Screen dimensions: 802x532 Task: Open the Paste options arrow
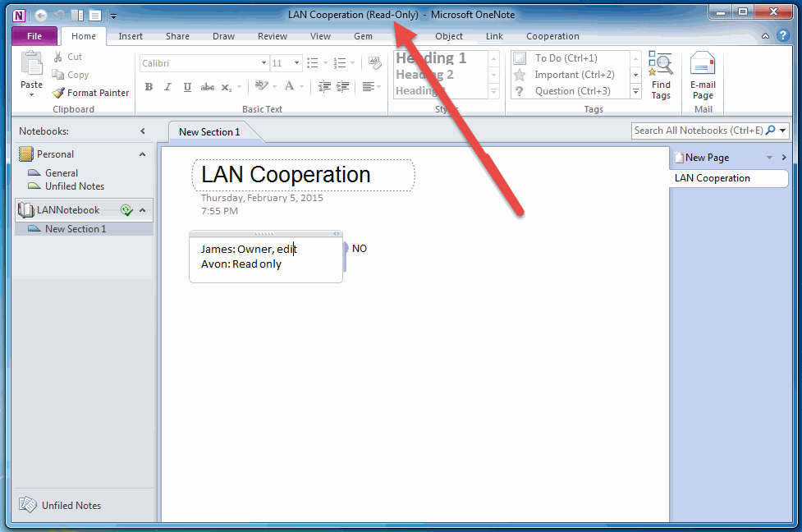coord(32,94)
